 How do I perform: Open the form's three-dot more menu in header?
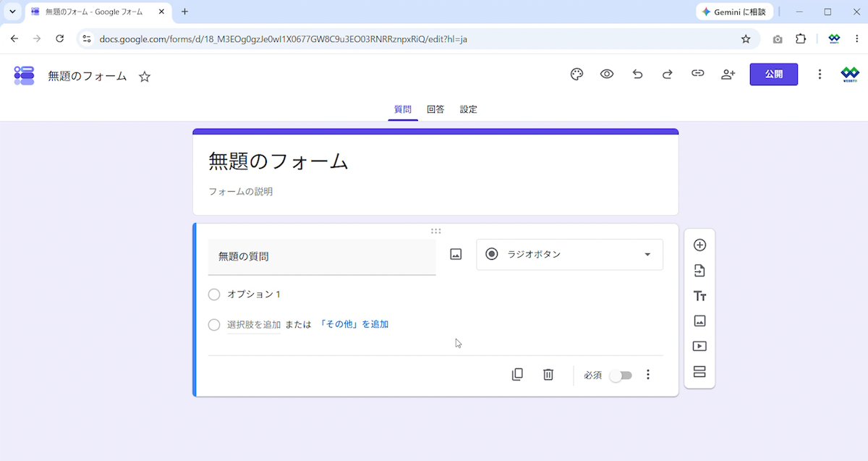tap(820, 75)
